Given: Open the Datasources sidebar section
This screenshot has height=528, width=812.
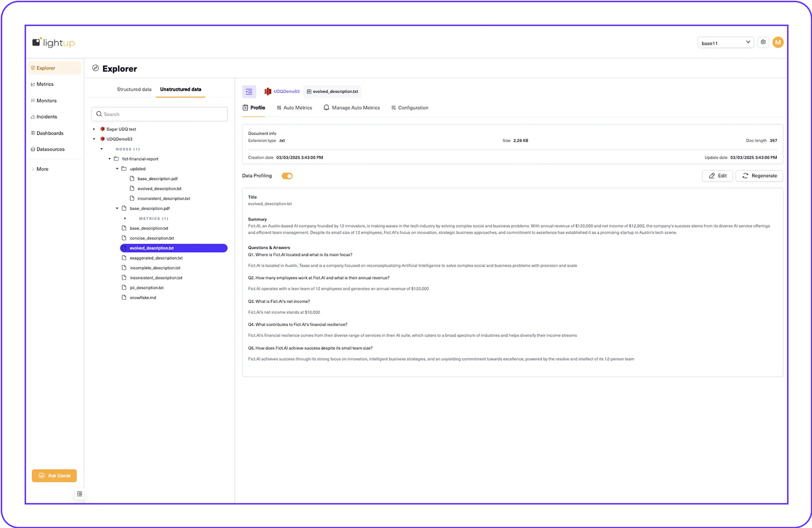Looking at the screenshot, I should [51, 149].
